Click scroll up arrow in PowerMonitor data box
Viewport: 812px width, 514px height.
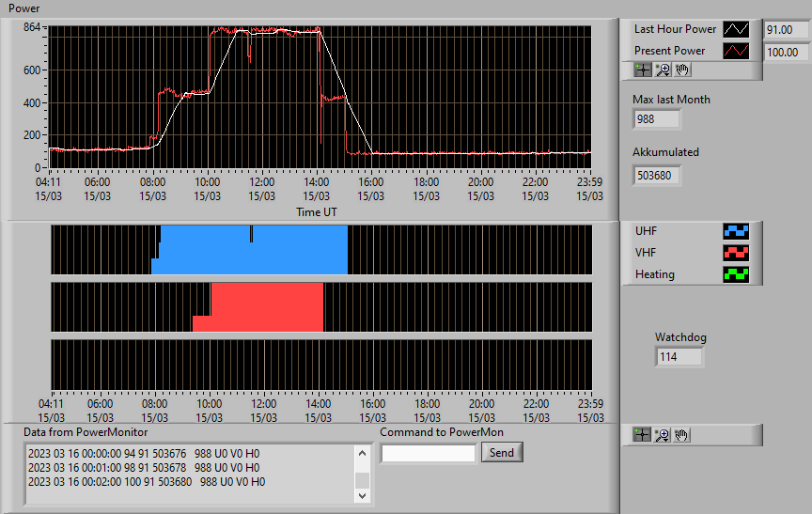pyautogui.click(x=363, y=454)
